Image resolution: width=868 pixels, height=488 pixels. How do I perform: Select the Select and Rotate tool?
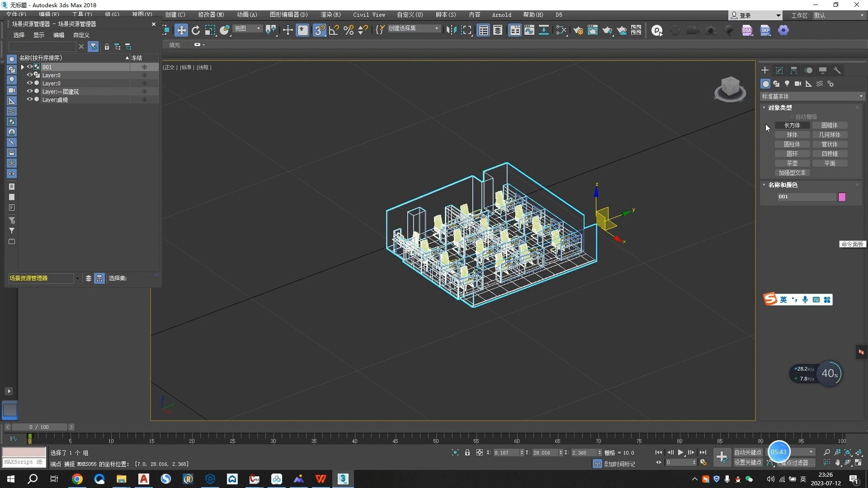pos(196,30)
